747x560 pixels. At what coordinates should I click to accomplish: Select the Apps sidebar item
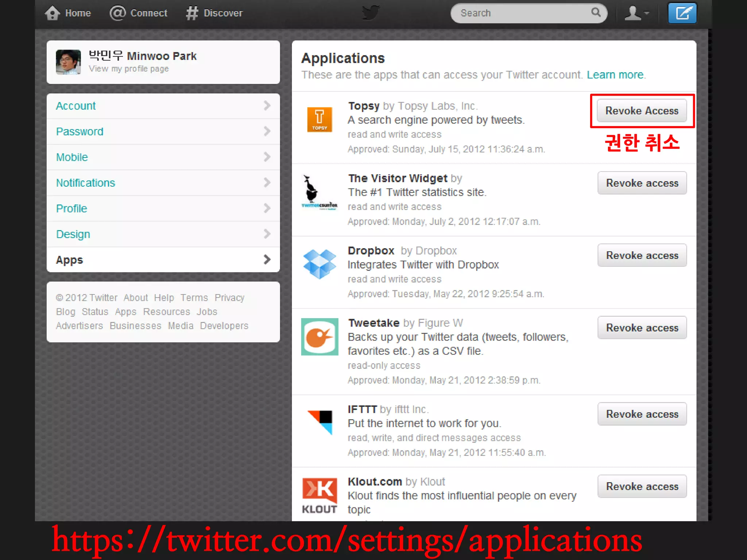tap(163, 260)
